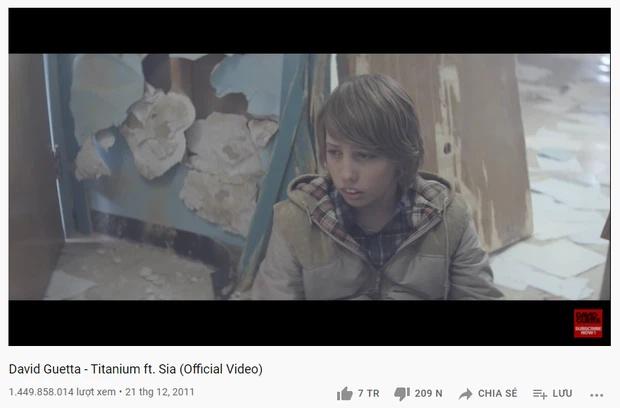Select the "CHIA SẺ" share label
The height and width of the screenshot is (408, 620).
pos(497,393)
